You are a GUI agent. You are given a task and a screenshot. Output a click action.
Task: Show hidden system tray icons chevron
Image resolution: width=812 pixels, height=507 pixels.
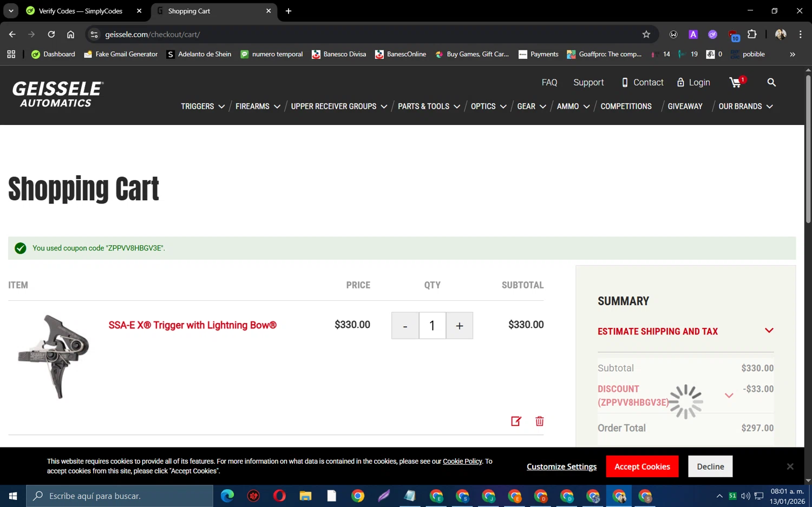(719, 496)
